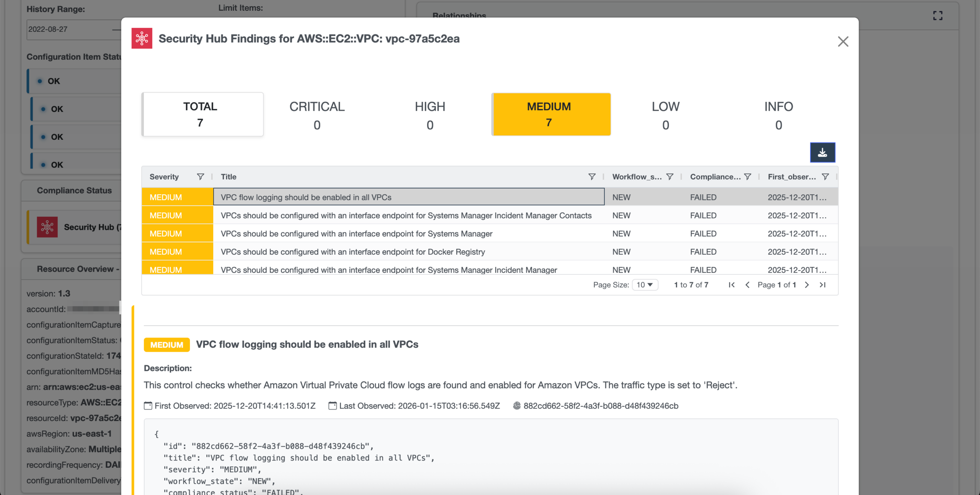Go to the next page arrow
The width and height of the screenshot is (980, 495).
point(807,285)
